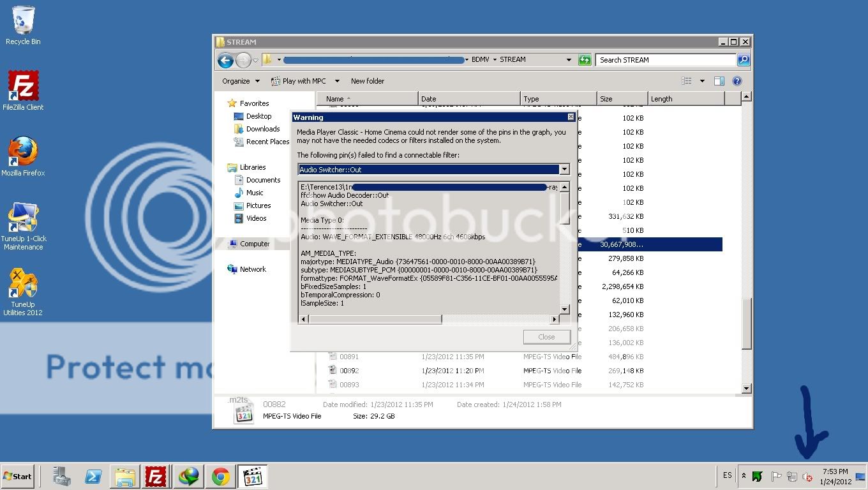This screenshot has width=868, height=490.
Task: Click Play with MPC toolbar button
Action: pos(299,81)
